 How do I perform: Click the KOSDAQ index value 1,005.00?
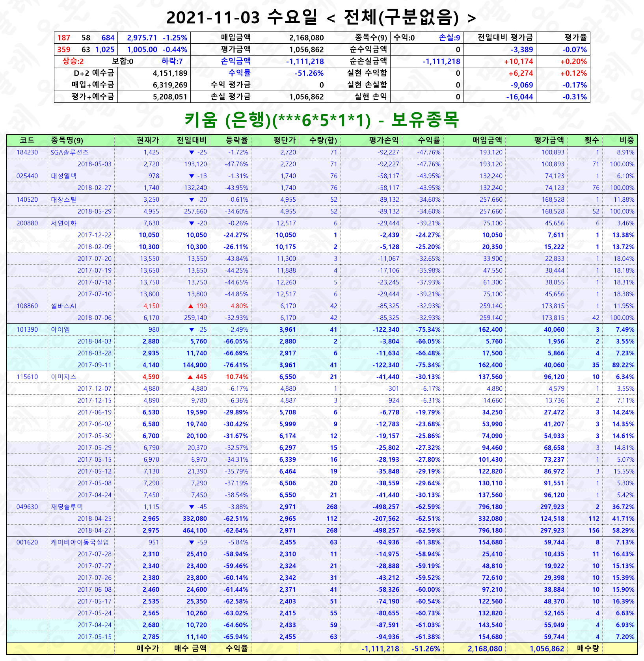tap(142, 50)
